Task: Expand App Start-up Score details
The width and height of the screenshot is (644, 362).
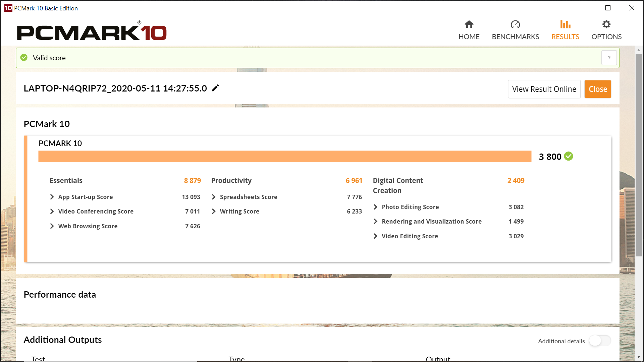Action: click(52, 197)
